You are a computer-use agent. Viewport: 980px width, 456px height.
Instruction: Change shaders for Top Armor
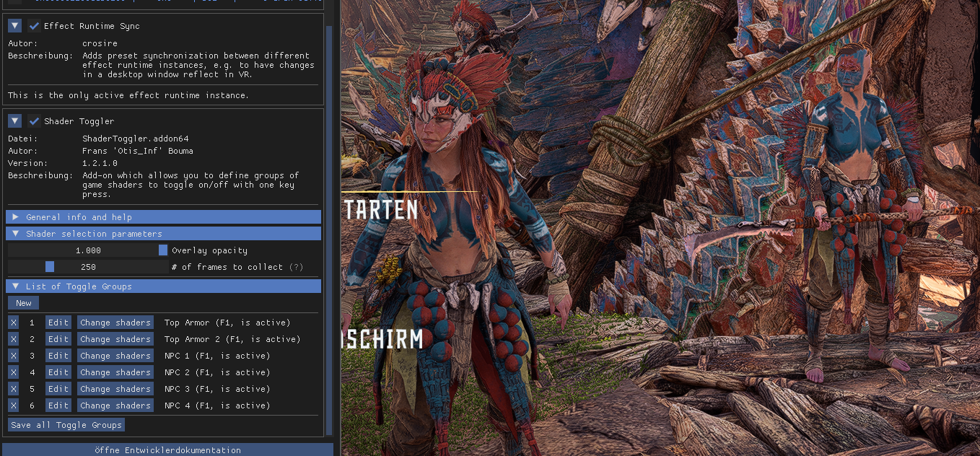click(115, 323)
